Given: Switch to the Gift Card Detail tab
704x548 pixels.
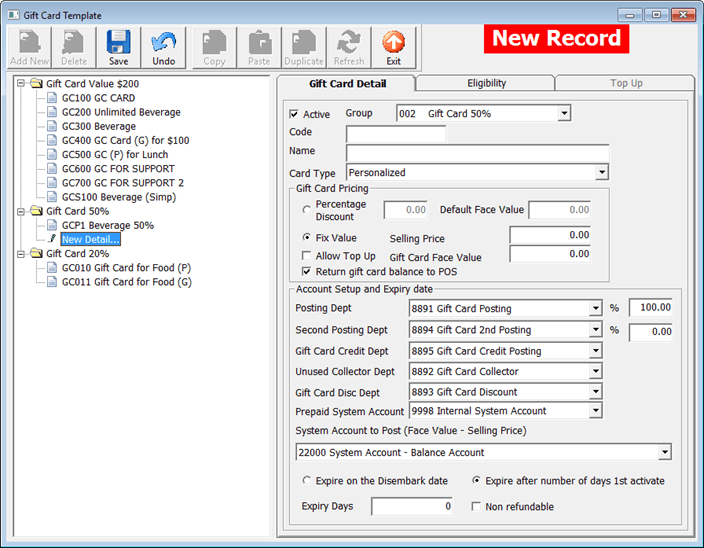Looking at the screenshot, I should pyautogui.click(x=347, y=83).
